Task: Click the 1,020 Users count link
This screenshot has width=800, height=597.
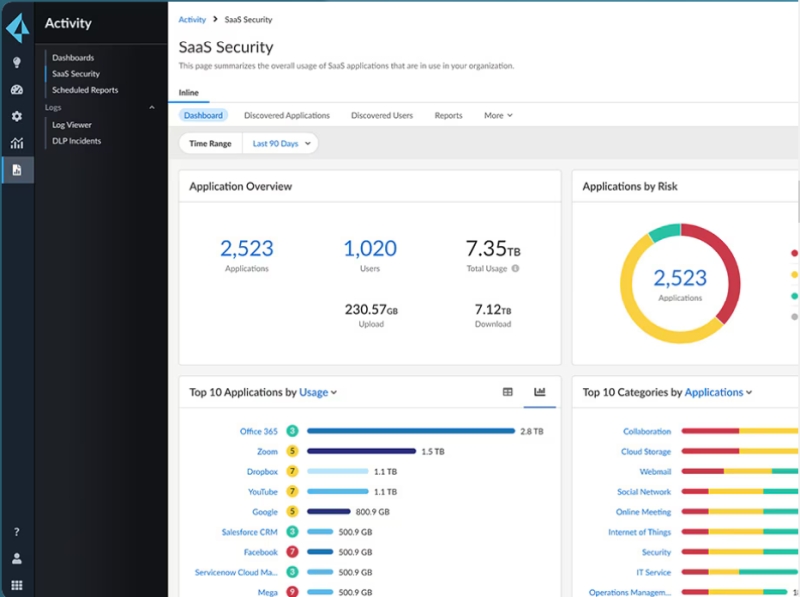Action: pyautogui.click(x=370, y=248)
